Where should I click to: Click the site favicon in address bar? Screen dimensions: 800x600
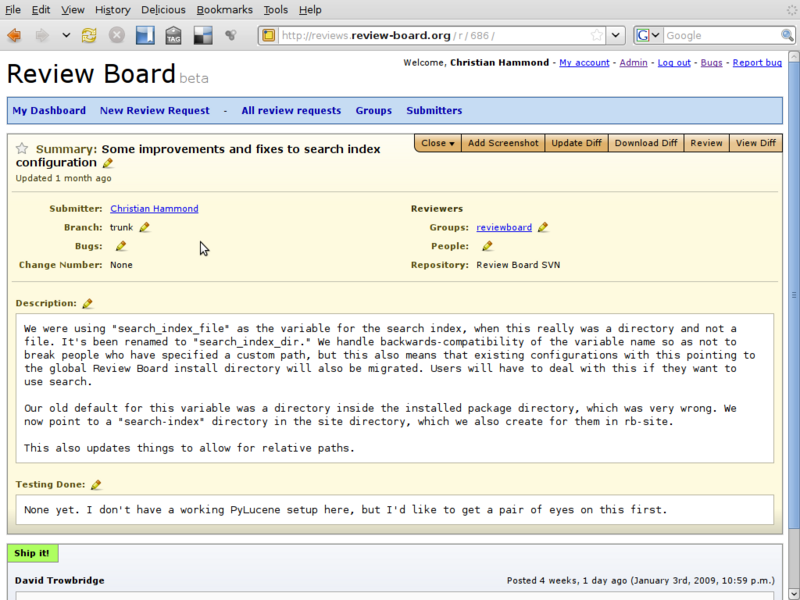pos(269,35)
